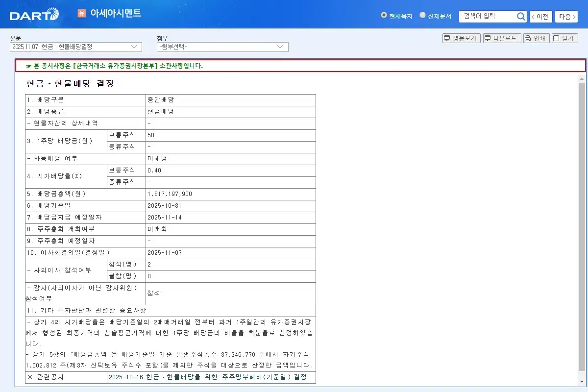Click the heading 현금ㆍ현물배당 결정

pos(70,84)
